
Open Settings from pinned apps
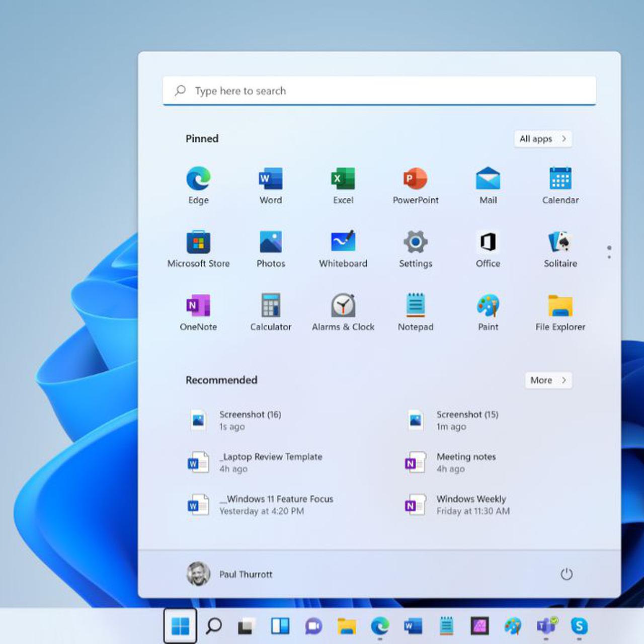(416, 249)
